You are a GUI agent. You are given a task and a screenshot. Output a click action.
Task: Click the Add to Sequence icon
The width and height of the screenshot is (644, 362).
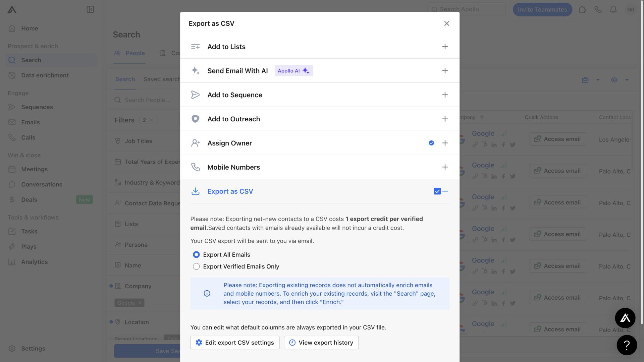(195, 95)
